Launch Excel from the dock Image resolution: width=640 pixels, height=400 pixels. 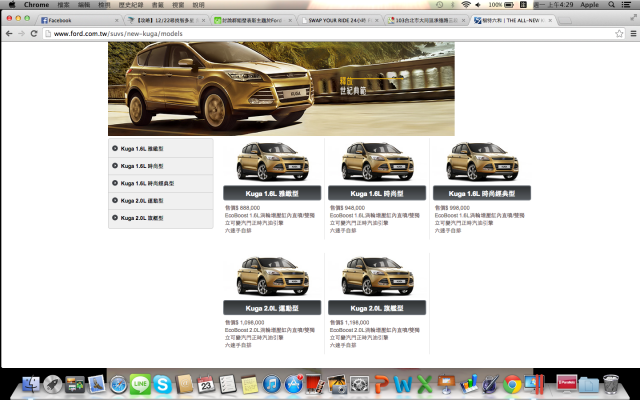click(424, 384)
